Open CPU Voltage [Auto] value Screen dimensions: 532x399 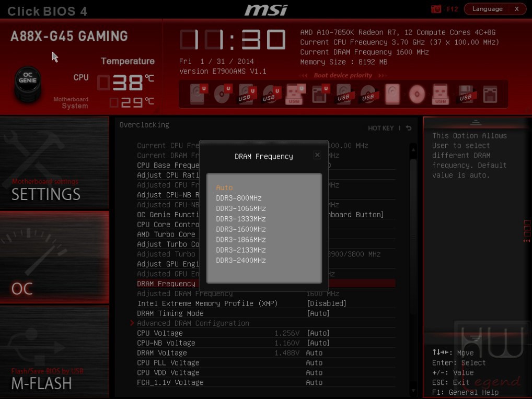point(318,333)
